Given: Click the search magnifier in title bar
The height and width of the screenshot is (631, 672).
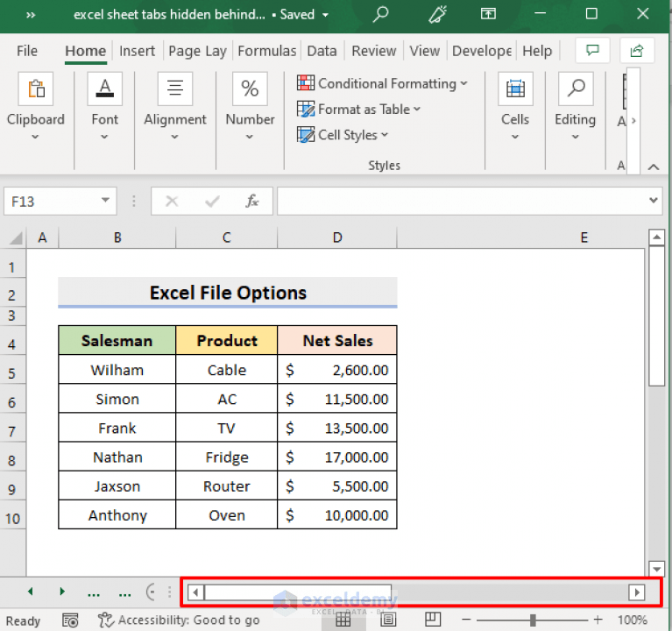Looking at the screenshot, I should [380, 14].
